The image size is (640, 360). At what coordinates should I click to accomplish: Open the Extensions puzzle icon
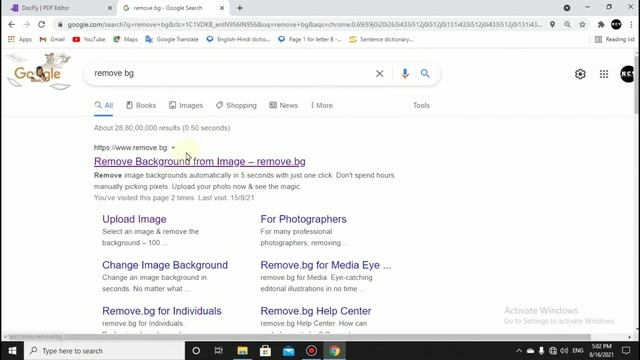(601, 24)
